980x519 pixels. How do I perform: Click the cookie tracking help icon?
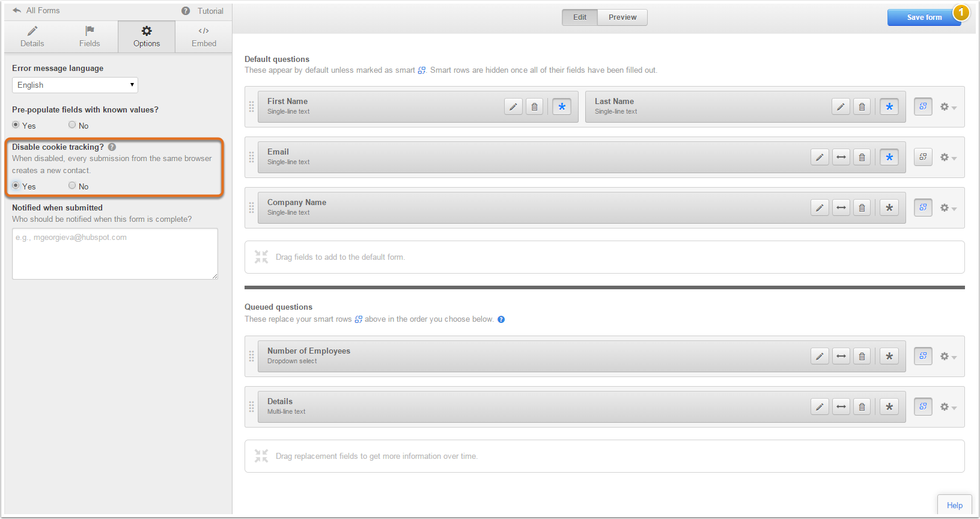(112, 147)
